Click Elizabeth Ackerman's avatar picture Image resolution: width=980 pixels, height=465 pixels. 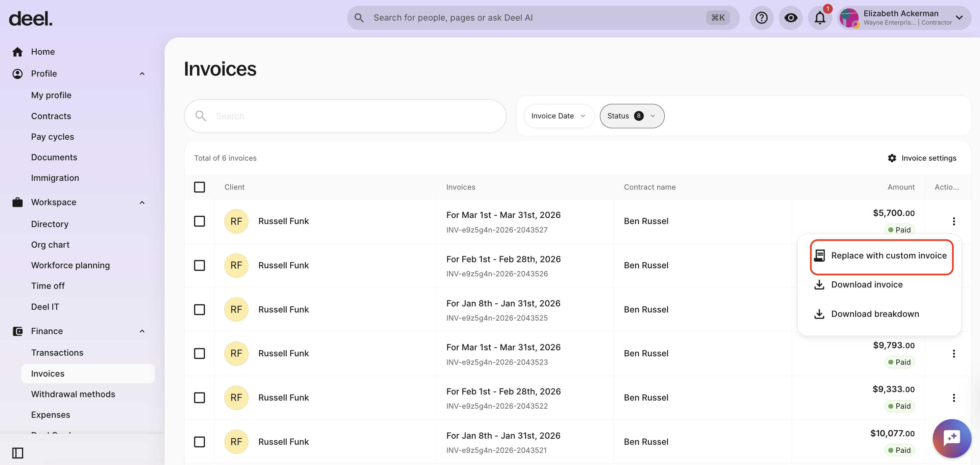tap(849, 18)
